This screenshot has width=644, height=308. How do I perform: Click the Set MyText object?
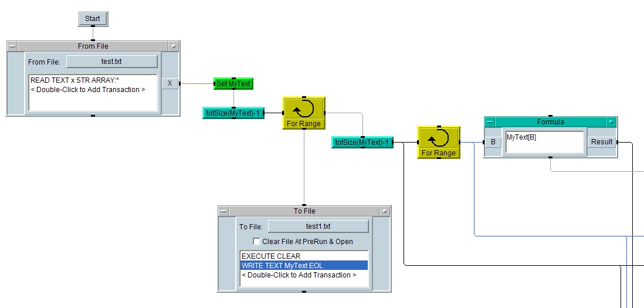coord(233,84)
